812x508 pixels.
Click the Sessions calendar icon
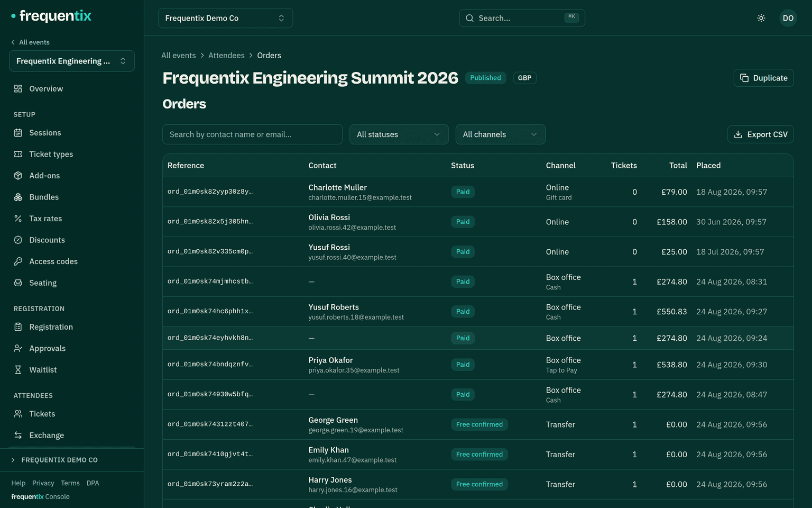point(18,133)
